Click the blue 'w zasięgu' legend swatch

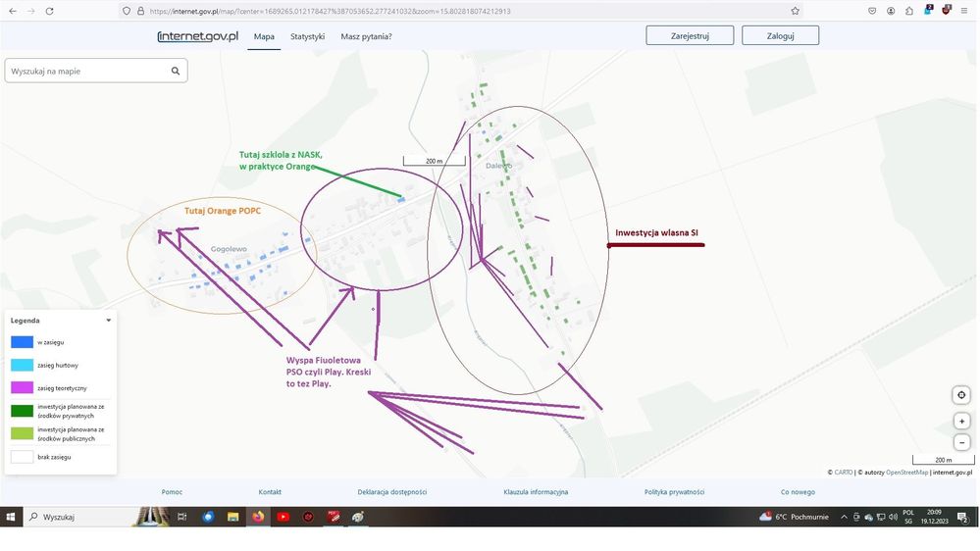click(22, 342)
